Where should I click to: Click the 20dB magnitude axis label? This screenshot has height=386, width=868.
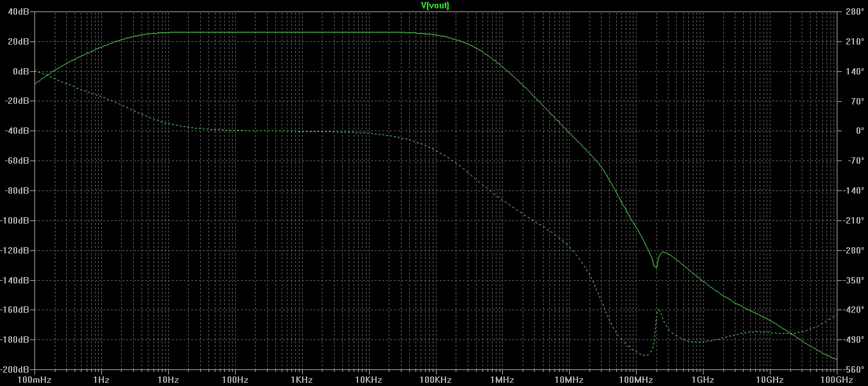click(19, 41)
